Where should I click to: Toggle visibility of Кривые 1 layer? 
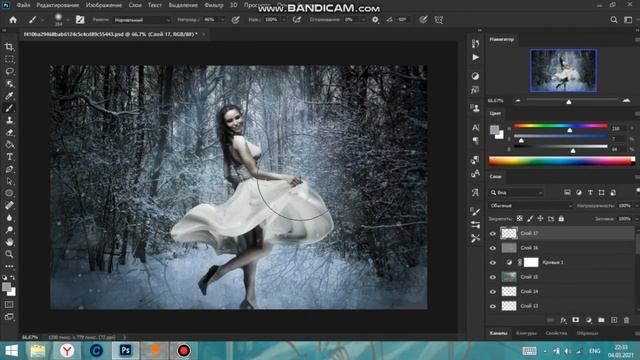click(x=493, y=262)
